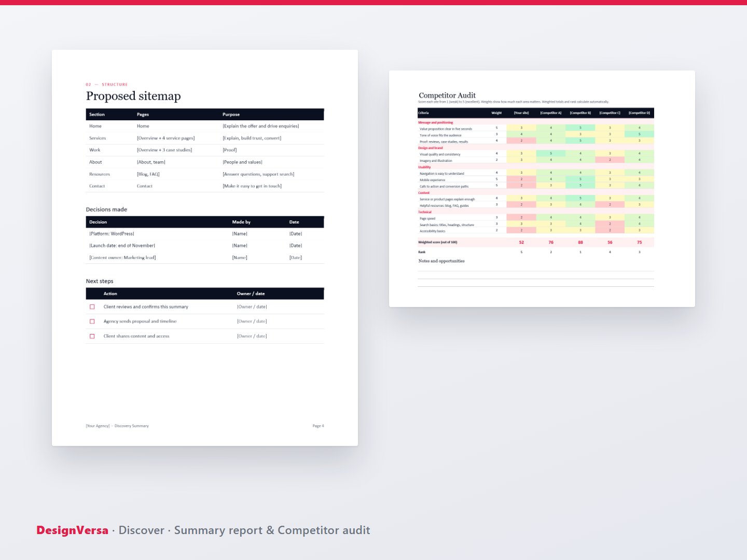The height and width of the screenshot is (560, 747).
Task: Click the 'Page 4' footer label
Action: 318,426
